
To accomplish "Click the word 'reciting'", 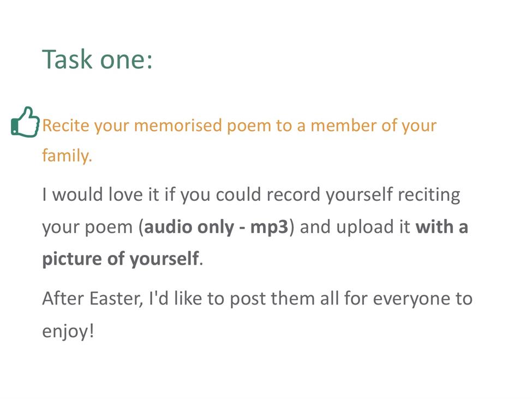I will 429,195.
